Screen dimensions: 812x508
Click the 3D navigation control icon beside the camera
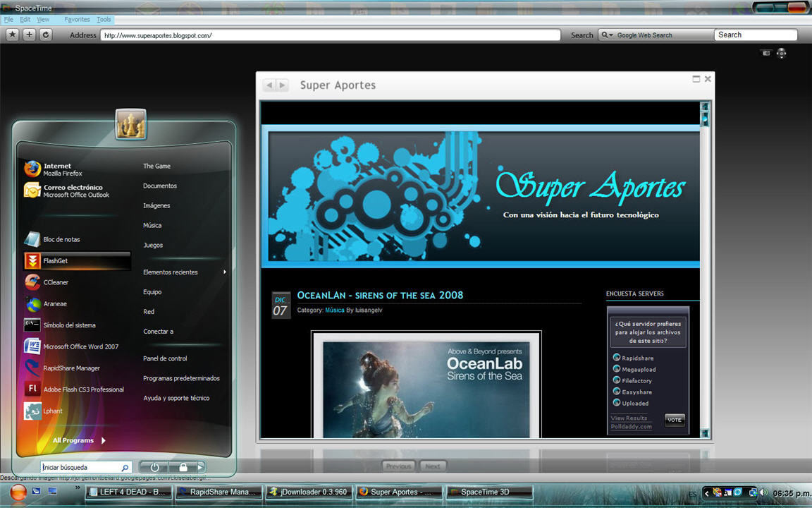pos(782,53)
